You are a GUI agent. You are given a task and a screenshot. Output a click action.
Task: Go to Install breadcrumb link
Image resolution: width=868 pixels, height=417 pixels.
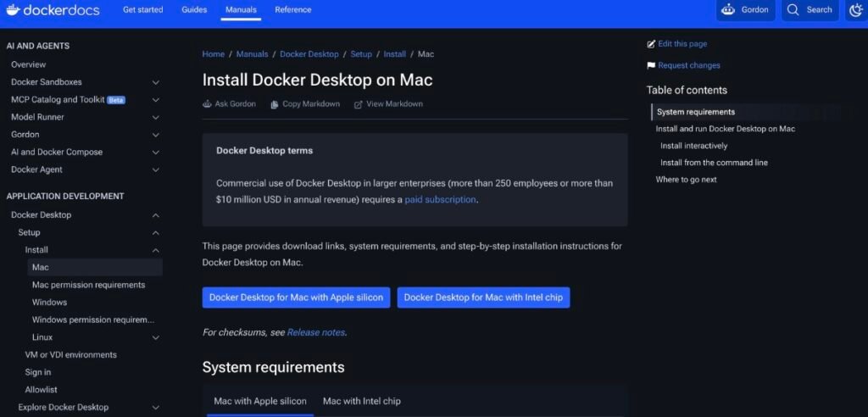click(395, 54)
